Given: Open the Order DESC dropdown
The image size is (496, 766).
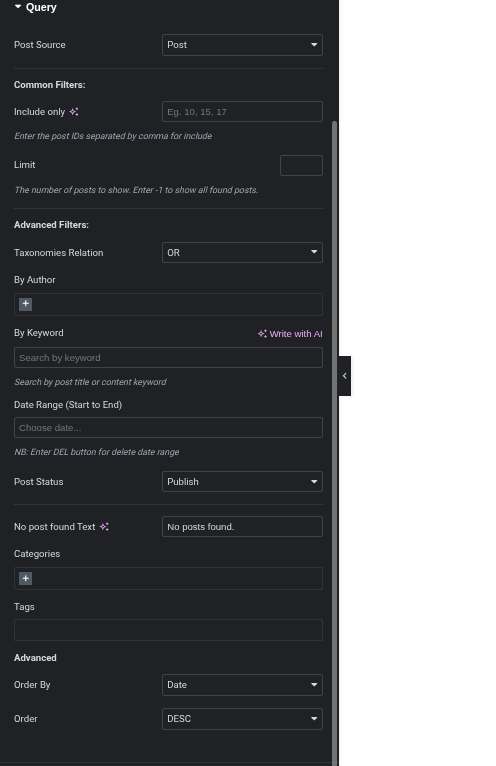Looking at the screenshot, I should pos(242,719).
